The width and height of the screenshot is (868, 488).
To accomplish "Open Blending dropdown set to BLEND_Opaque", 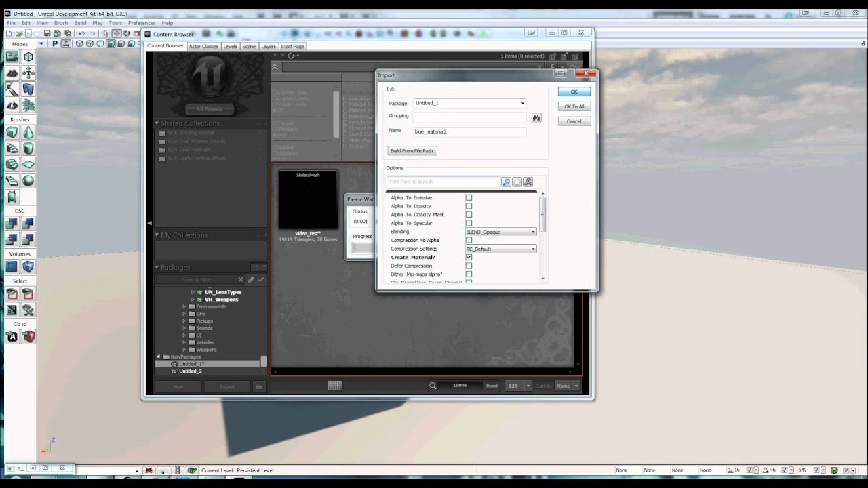I will (x=501, y=232).
